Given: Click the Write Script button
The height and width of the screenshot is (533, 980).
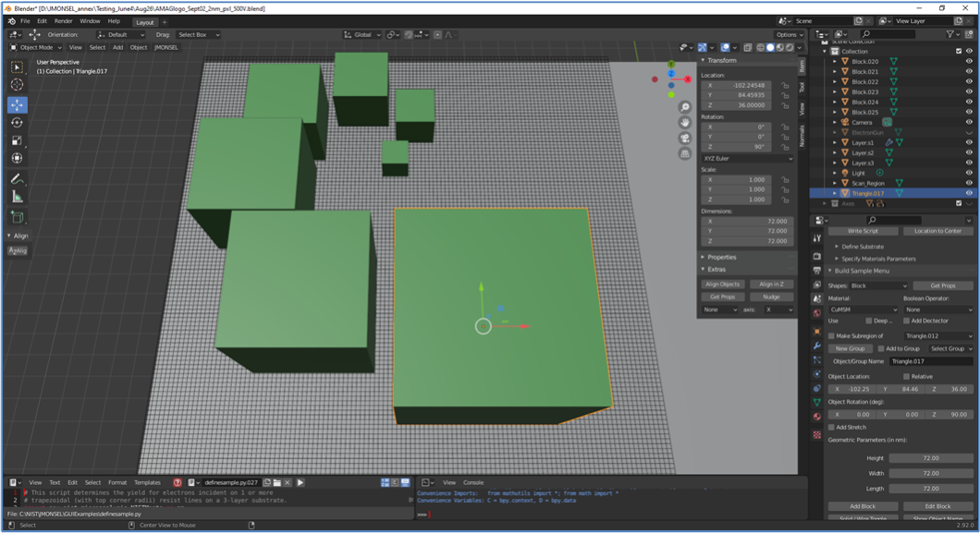Looking at the screenshot, I should (863, 231).
